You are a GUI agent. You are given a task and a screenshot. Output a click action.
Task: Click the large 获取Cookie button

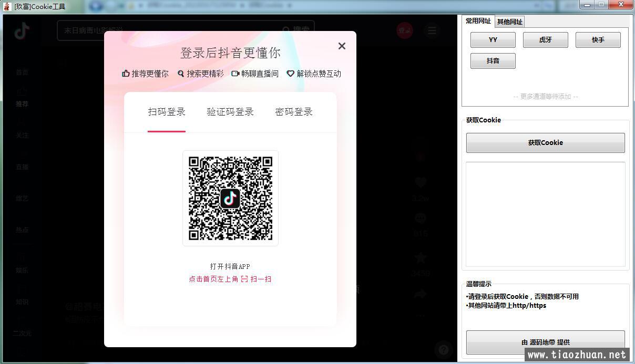pyautogui.click(x=546, y=143)
